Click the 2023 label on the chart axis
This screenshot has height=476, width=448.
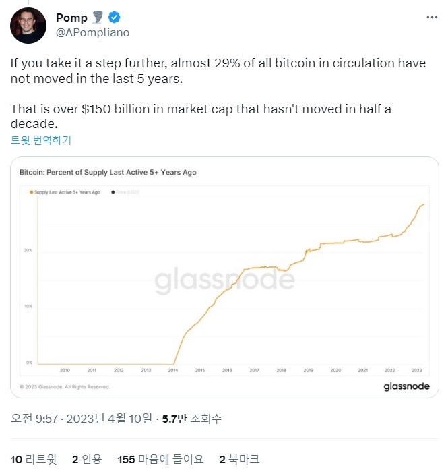(417, 370)
